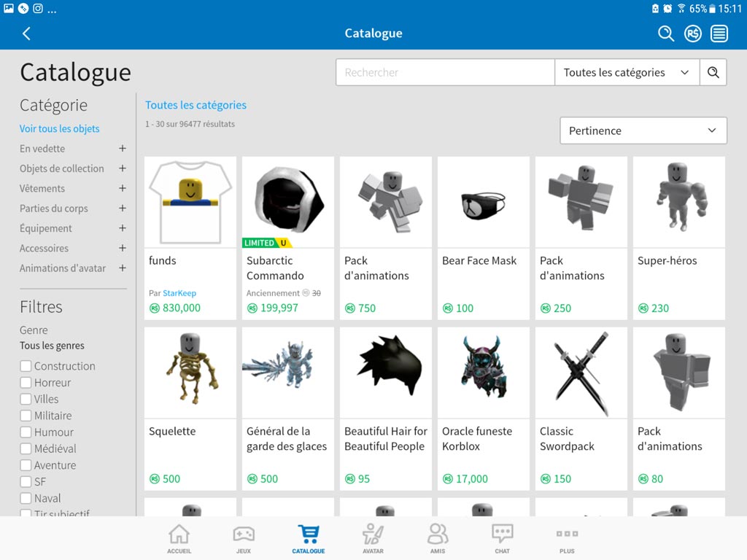The height and width of the screenshot is (560, 747).
Task: Click the Bear Face Mask title
Action: pos(479,260)
